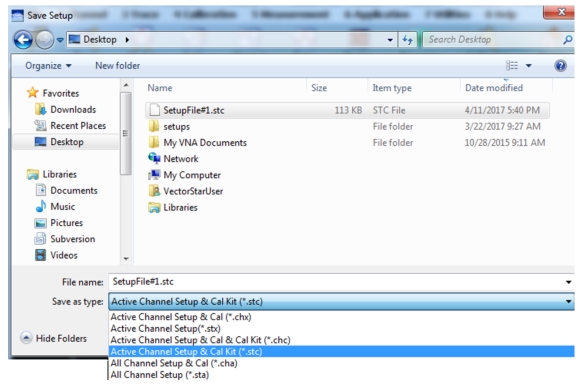Close the Save Setup dialog

click(559, 13)
